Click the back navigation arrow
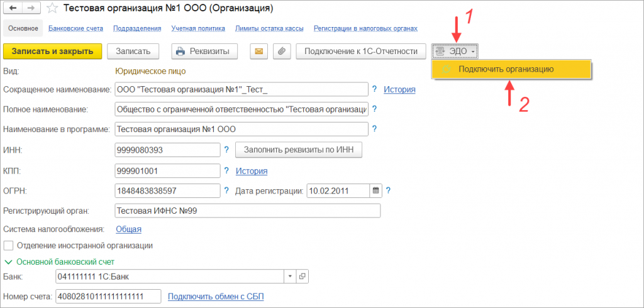The width and height of the screenshot is (644, 308). pos(13,9)
